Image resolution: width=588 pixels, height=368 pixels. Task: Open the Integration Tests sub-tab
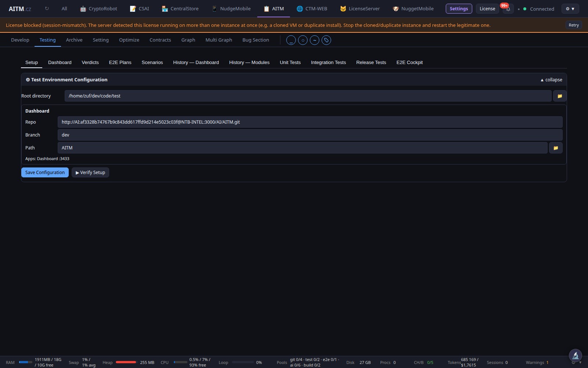coord(328,62)
